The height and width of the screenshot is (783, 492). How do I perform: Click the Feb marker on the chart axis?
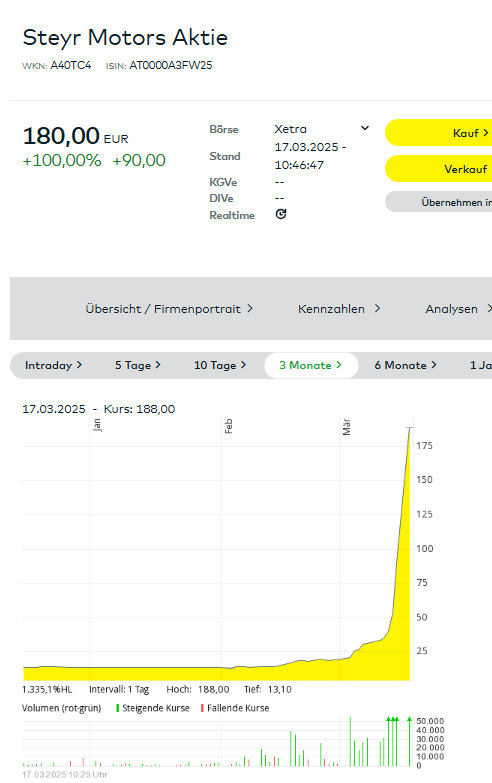[x=228, y=426]
